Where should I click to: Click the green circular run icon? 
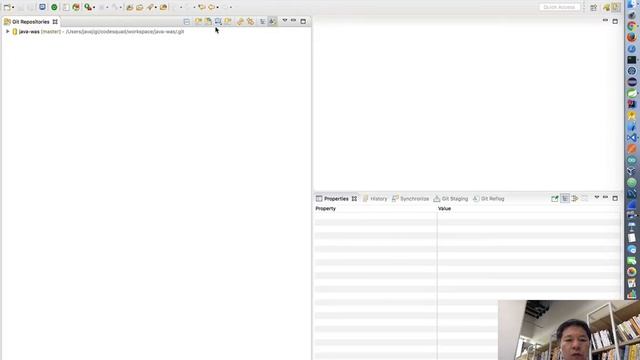coord(54,7)
